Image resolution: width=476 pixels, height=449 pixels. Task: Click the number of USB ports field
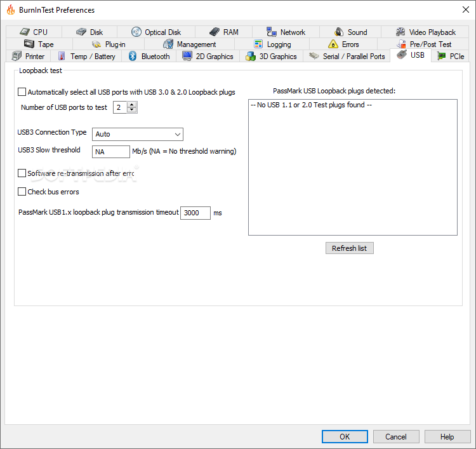tap(120, 107)
